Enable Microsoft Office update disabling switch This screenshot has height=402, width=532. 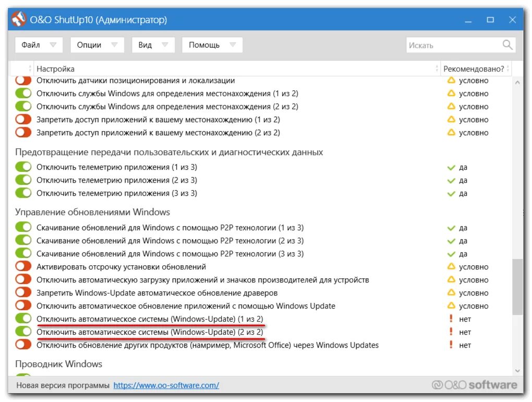coord(23,345)
